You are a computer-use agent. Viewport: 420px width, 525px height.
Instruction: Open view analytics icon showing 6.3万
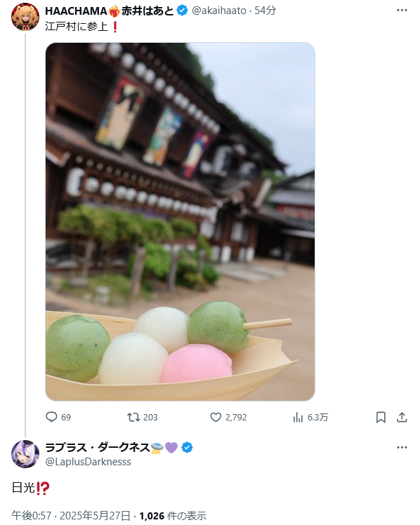[x=298, y=417]
